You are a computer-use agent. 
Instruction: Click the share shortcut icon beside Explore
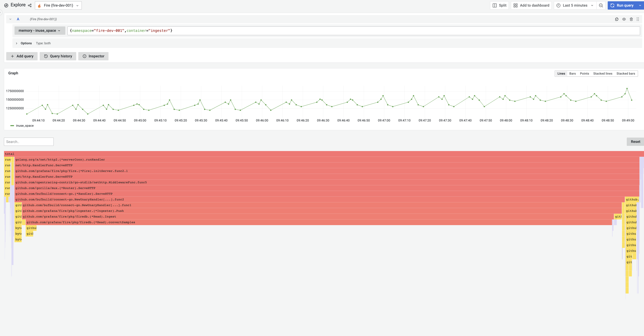(30, 5)
